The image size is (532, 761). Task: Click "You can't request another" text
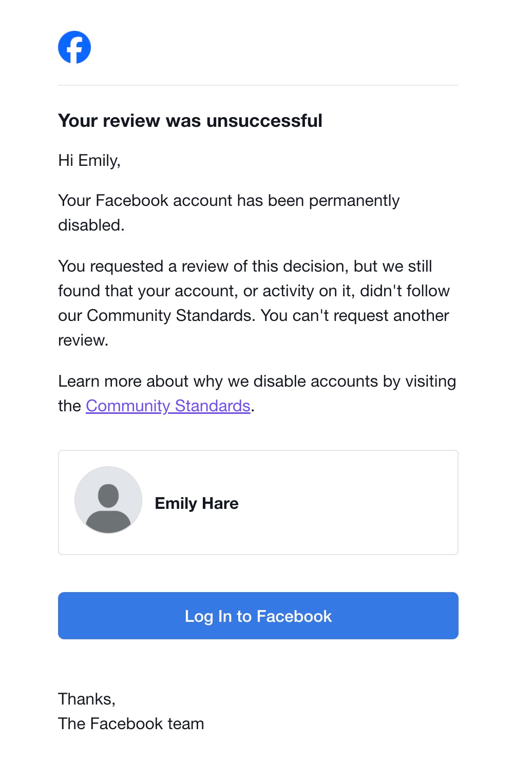(x=354, y=315)
